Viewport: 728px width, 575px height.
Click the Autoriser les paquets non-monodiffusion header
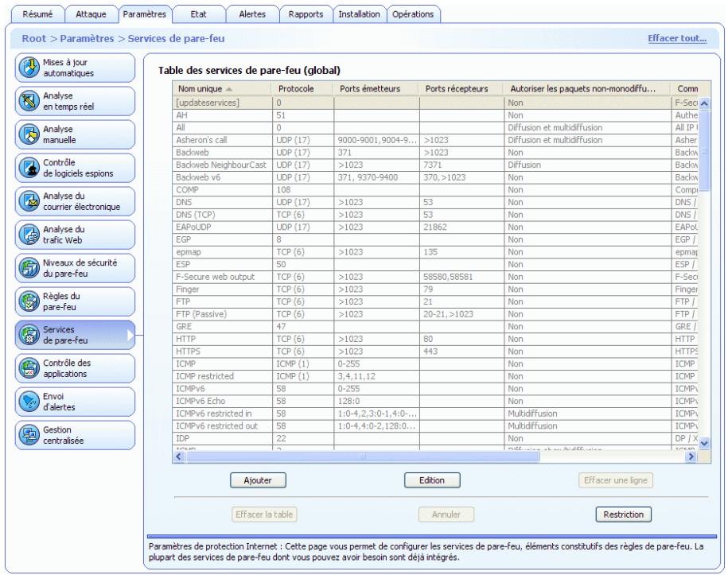click(x=587, y=88)
